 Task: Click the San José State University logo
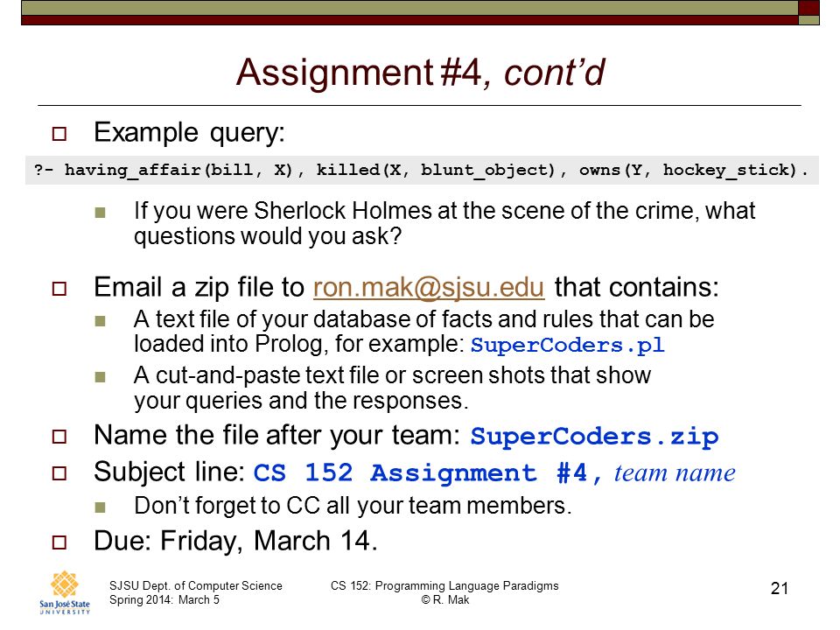[x=64, y=592]
